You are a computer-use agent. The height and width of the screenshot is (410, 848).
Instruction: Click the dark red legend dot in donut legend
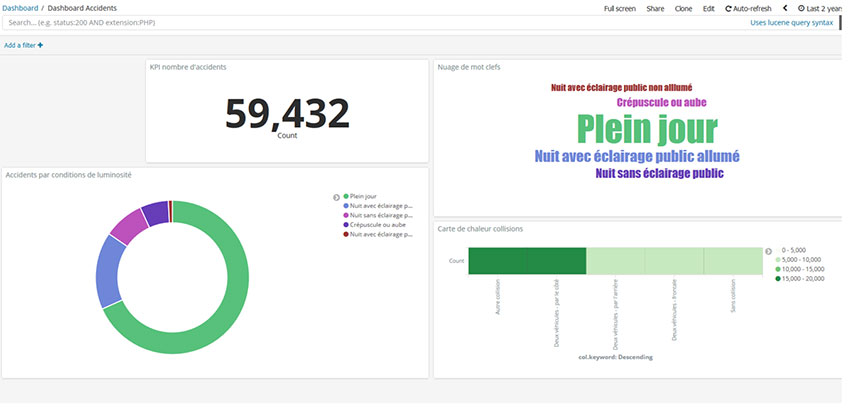point(346,233)
